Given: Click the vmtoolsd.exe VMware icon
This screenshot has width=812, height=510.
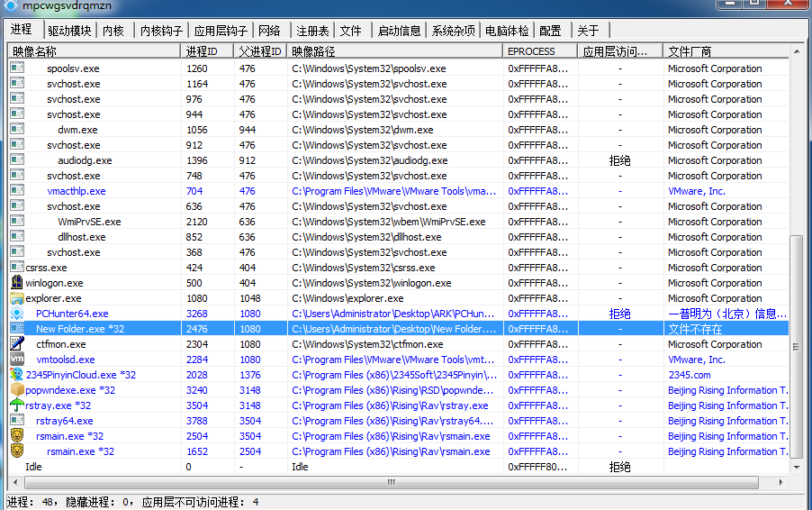Looking at the screenshot, I should [17, 359].
